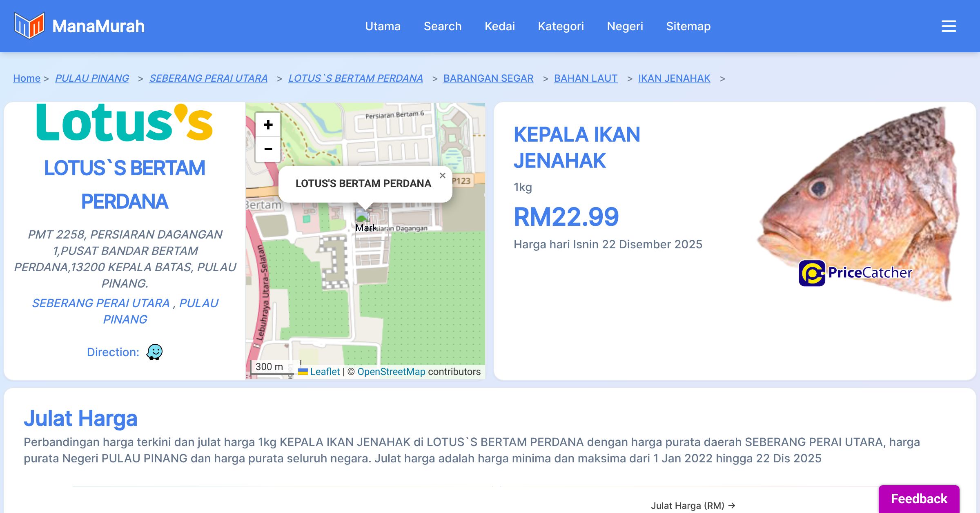Open the Utama menu item
This screenshot has width=980, height=513.
383,26
